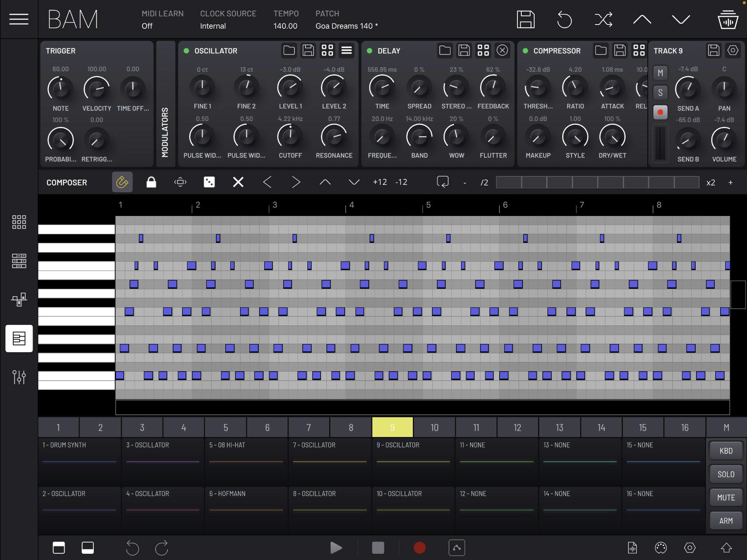Open the Oscillator preset list menu
Screen dimensions: 747x560
[347, 50]
